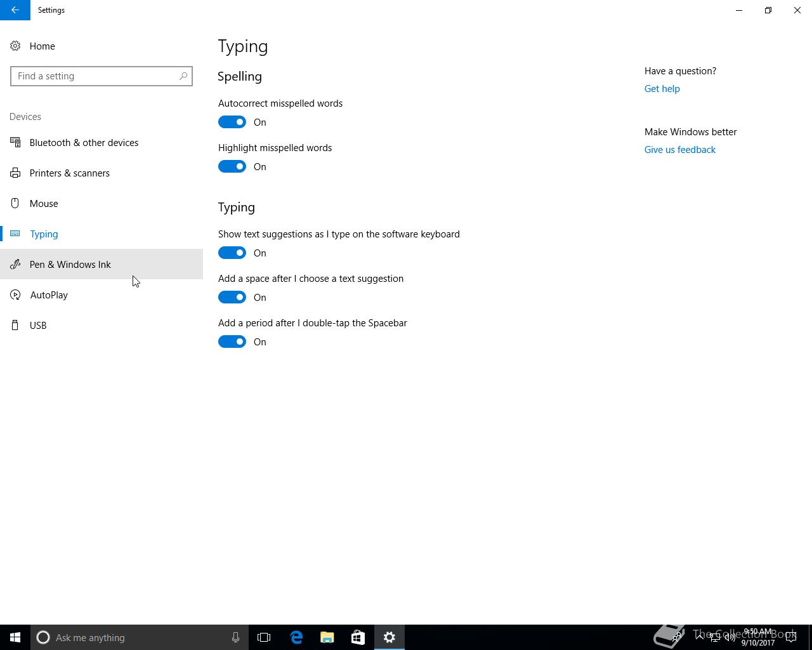The height and width of the screenshot is (650, 812).
Task: Click the Give us feedback link
Action: pos(679,150)
